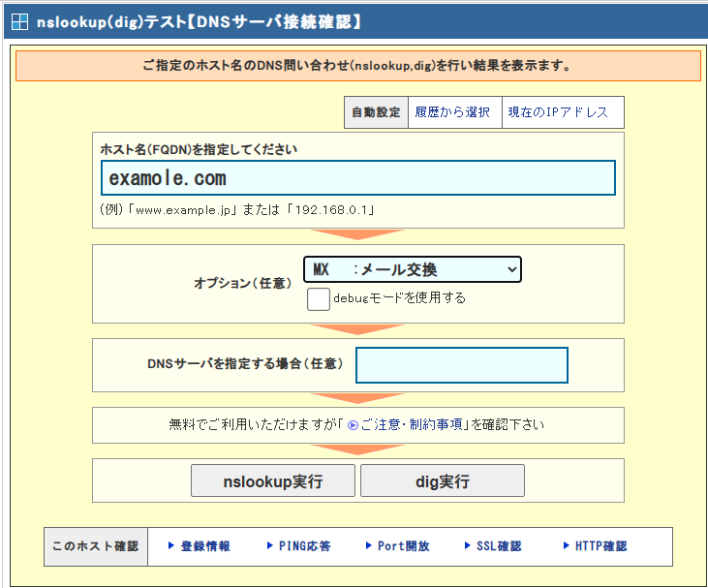Screen dimensions: 708x588
Task: Open the MX メール交換 option dropdown
Action: [x=412, y=269]
